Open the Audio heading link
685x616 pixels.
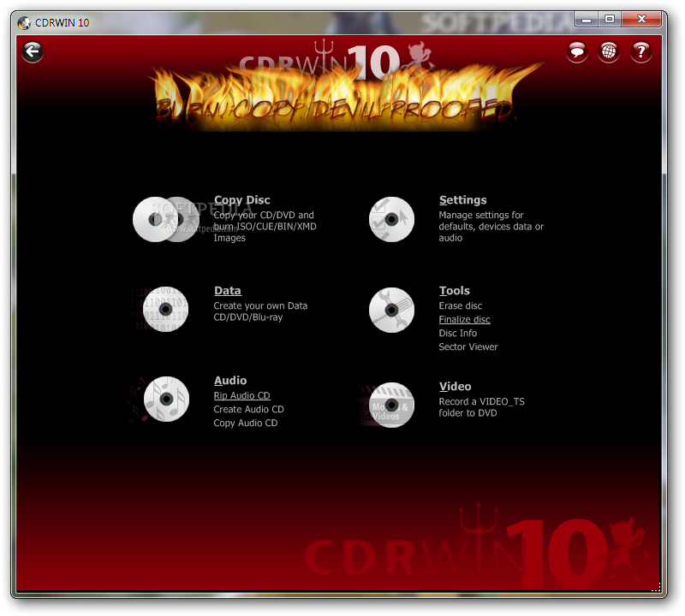point(230,381)
